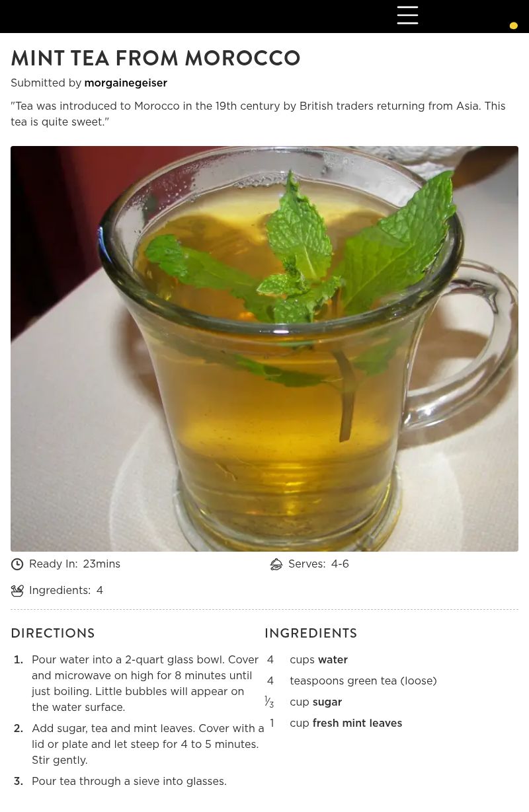Click the ingredients bowl icon

(x=17, y=591)
